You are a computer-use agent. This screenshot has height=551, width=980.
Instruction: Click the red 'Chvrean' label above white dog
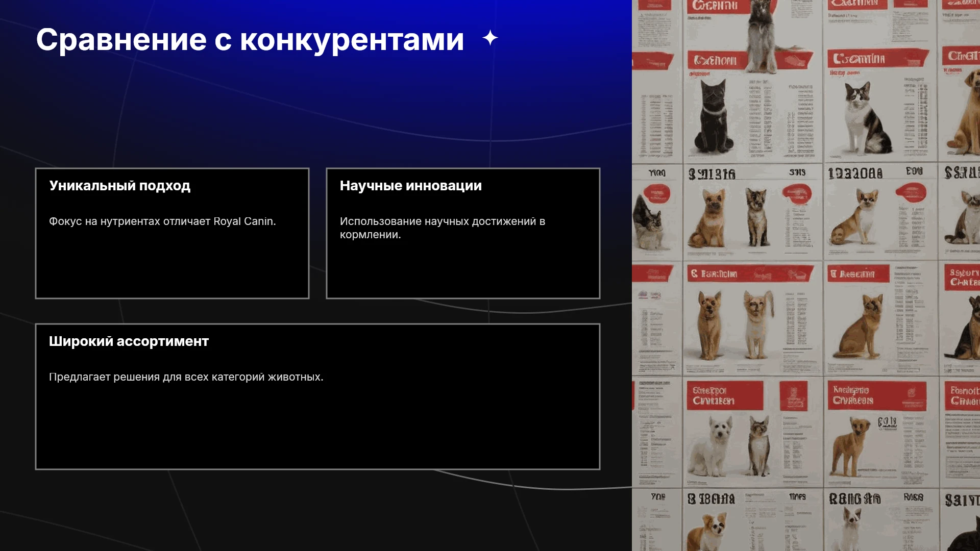725,395
